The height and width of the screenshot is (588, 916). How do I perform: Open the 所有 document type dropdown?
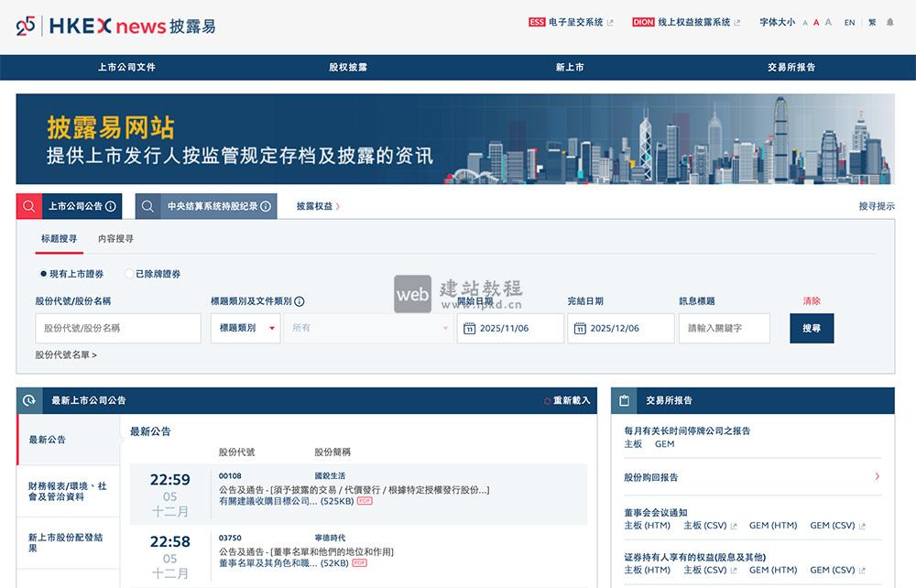click(366, 328)
